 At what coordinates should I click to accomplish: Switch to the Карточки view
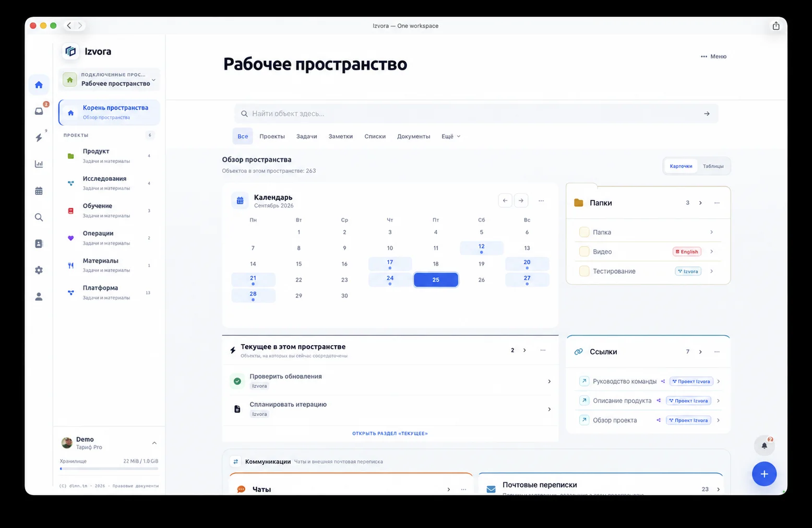[x=681, y=166]
